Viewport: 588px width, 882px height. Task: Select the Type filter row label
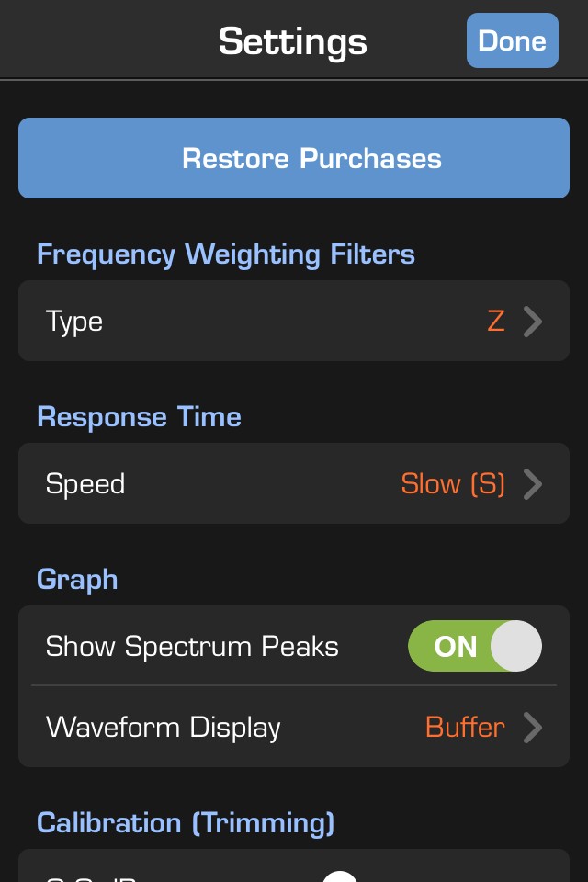pyautogui.click(x=74, y=322)
